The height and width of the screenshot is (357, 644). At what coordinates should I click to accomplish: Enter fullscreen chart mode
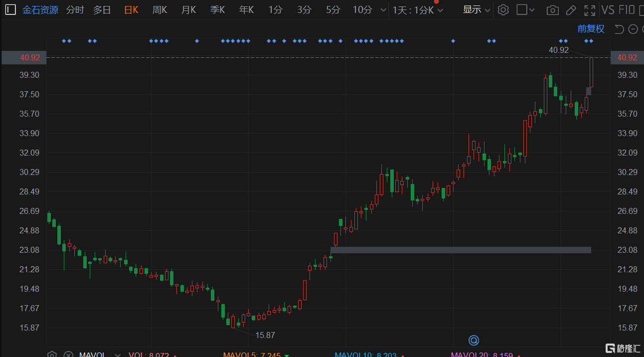coord(590,10)
